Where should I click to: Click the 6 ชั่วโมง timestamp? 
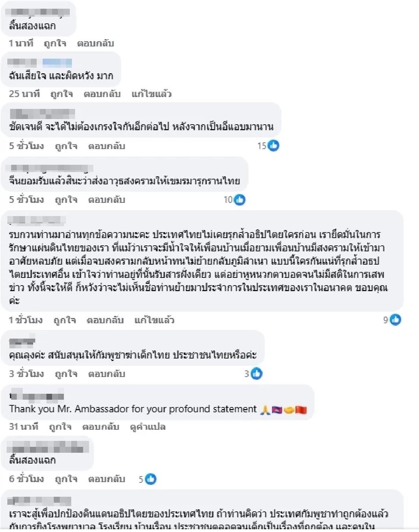pyautogui.click(x=26, y=479)
